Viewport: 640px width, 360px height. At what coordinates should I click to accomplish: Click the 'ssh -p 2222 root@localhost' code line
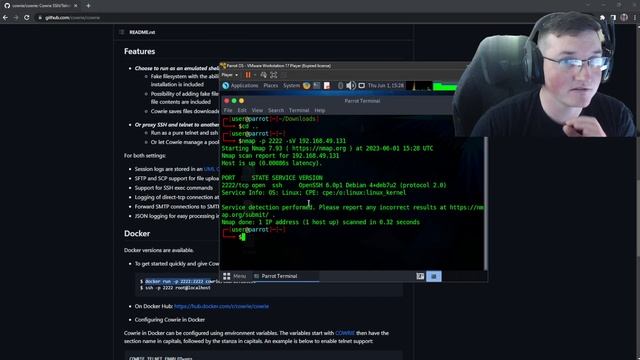pyautogui.click(x=177, y=288)
